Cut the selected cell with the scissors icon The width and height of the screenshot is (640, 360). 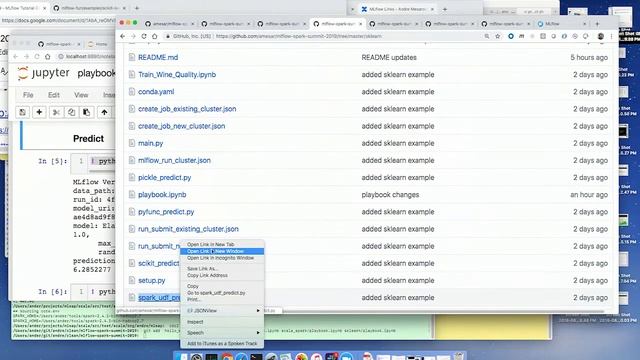56,112
